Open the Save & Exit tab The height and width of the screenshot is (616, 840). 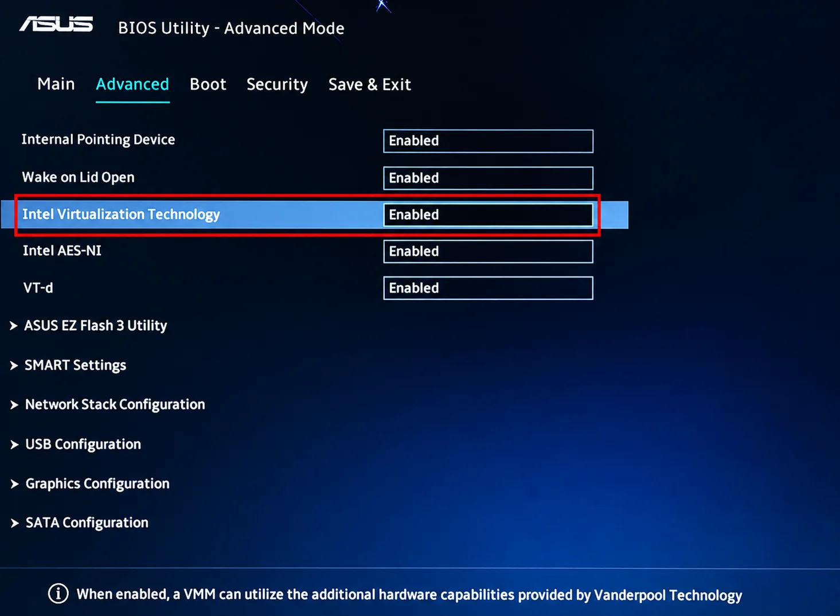[x=369, y=84]
